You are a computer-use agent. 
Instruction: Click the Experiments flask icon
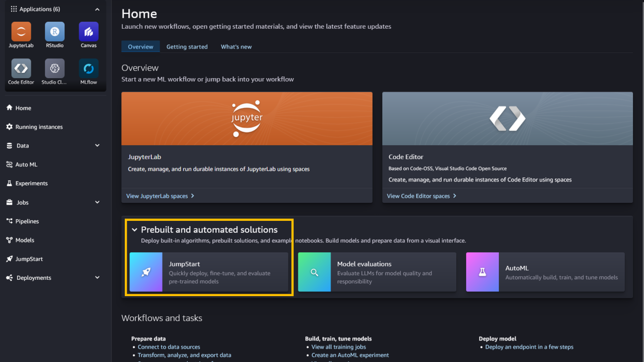coord(9,183)
